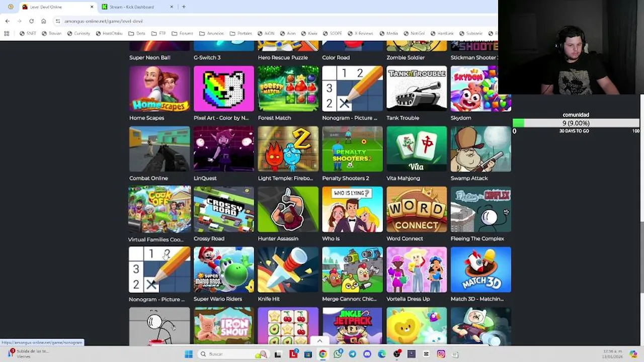The height and width of the screenshot is (362, 644).
Task: Expand the Forums bookmarks folder
Action: pyautogui.click(x=182, y=34)
